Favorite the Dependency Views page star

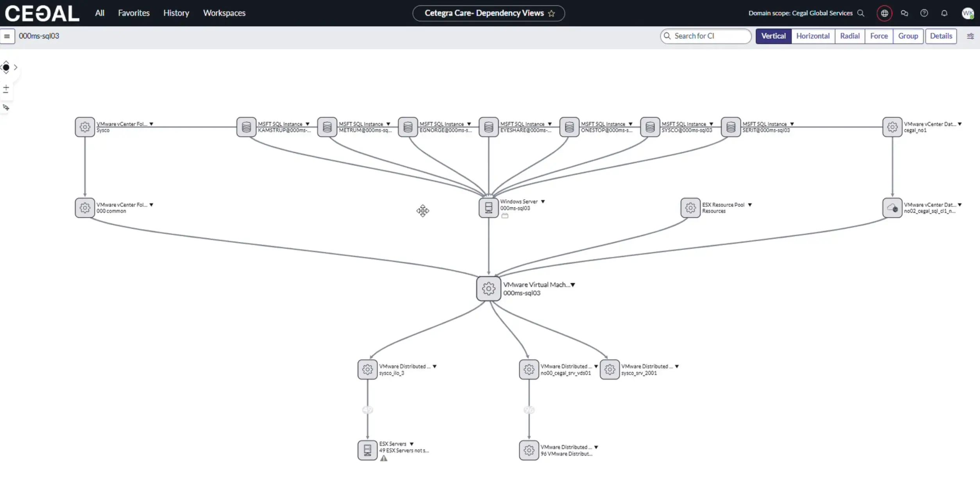coord(551,13)
